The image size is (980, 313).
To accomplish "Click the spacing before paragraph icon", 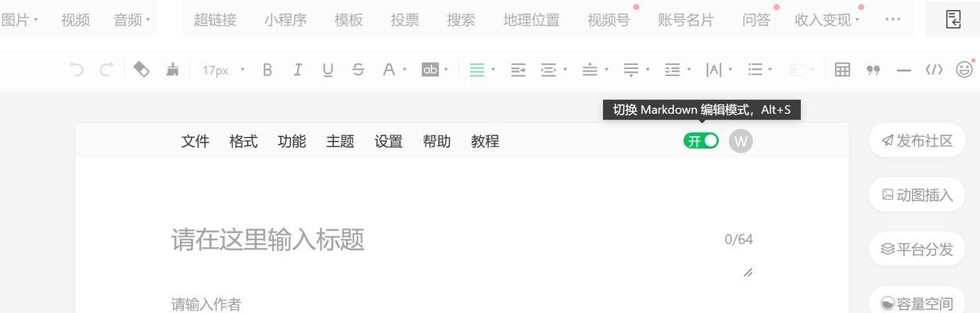I will pos(590,70).
